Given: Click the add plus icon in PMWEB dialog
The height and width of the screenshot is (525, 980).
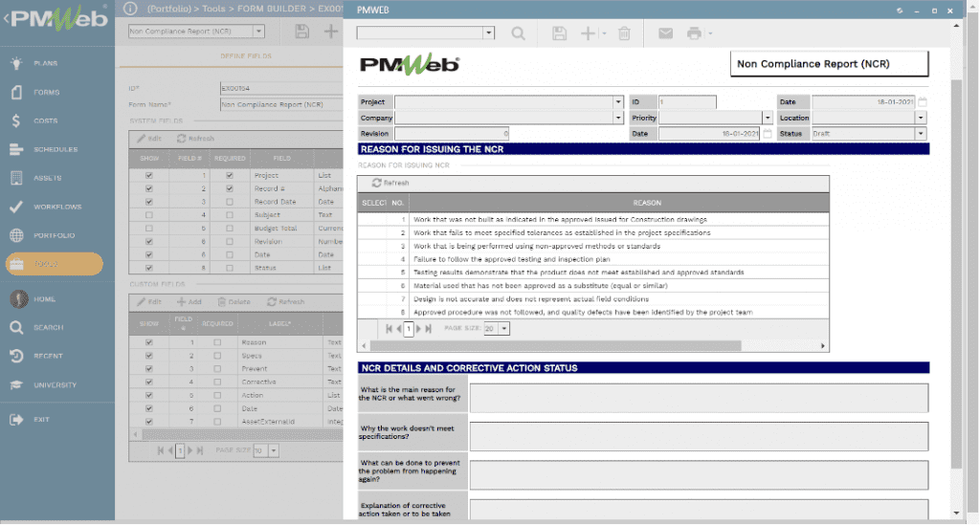Looking at the screenshot, I should [x=588, y=33].
